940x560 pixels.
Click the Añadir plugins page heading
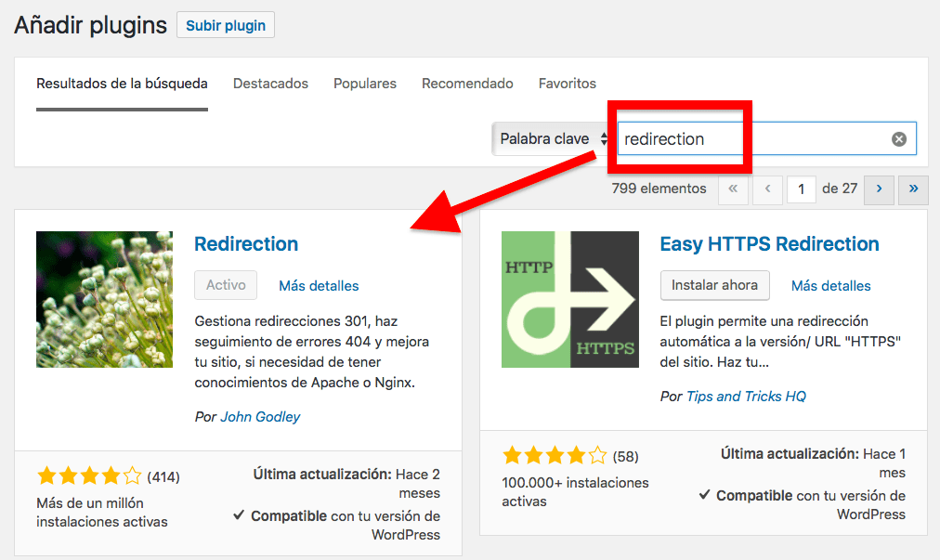[90, 25]
